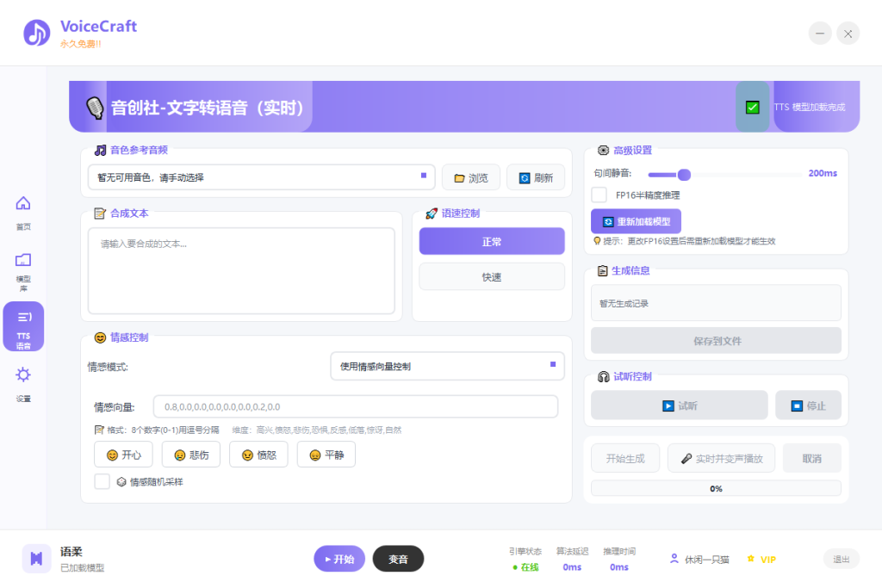
Task: Click the 永久免费!! subtitle text
Action: coord(80,44)
